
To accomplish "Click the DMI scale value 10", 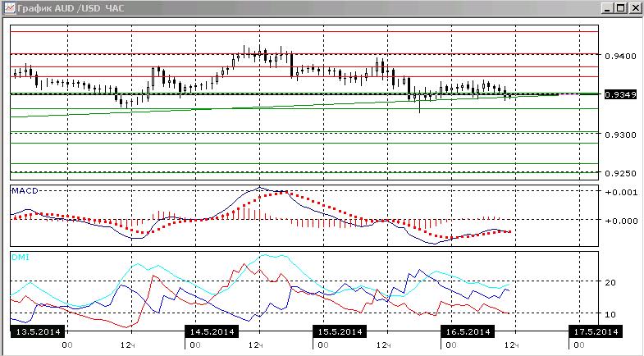I will (610, 314).
